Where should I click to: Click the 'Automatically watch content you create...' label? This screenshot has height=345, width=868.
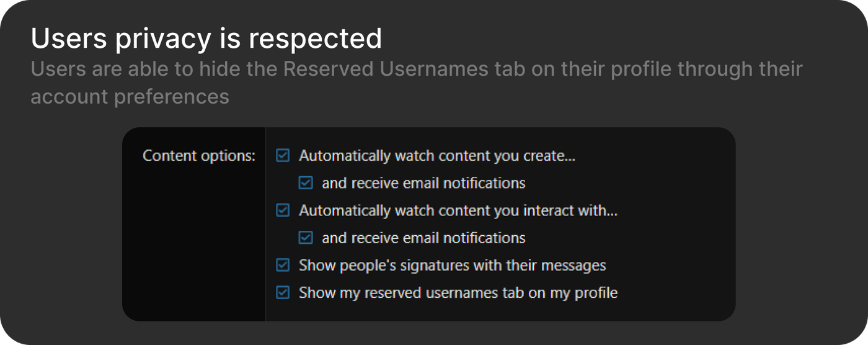tap(437, 156)
